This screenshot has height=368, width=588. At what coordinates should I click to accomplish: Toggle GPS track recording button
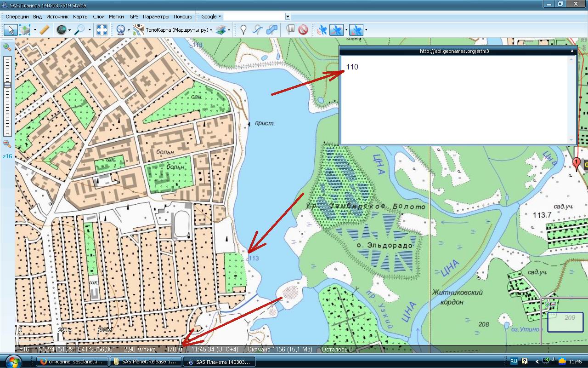[x=337, y=30]
